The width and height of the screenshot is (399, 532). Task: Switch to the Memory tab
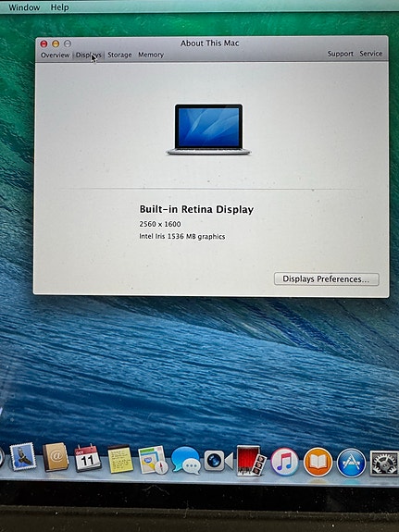[x=151, y=55]
